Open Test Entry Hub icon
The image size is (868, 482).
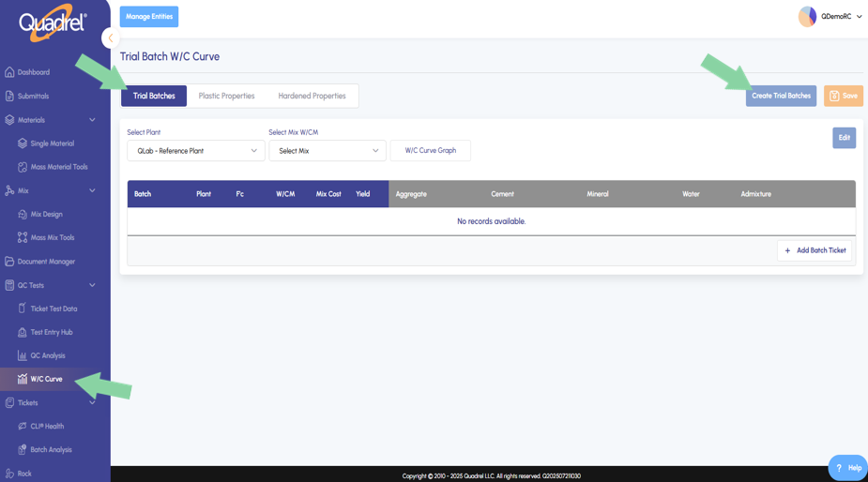[x=23, y=332]
